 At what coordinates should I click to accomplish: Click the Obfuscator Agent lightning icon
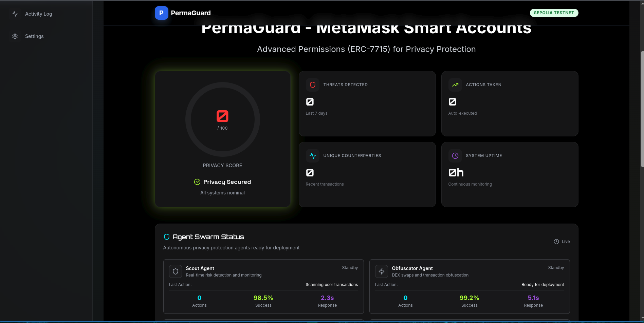pyautogui.click(x=382, y=271)
